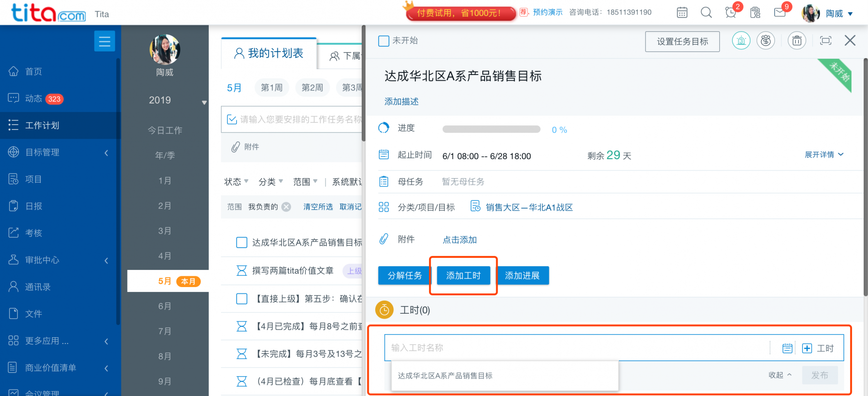Click 添加进展 button
This screenshot has height=396, width=868.
click(522, 275)
